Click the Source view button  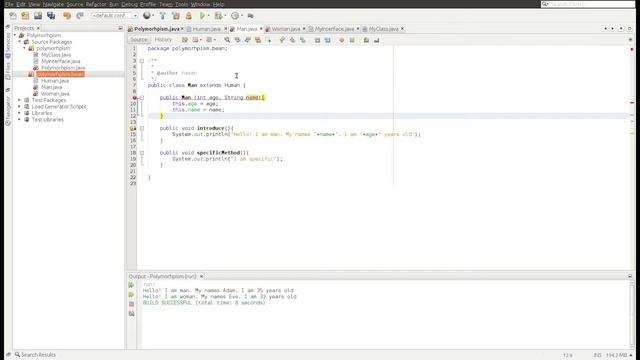coord(139,40)
